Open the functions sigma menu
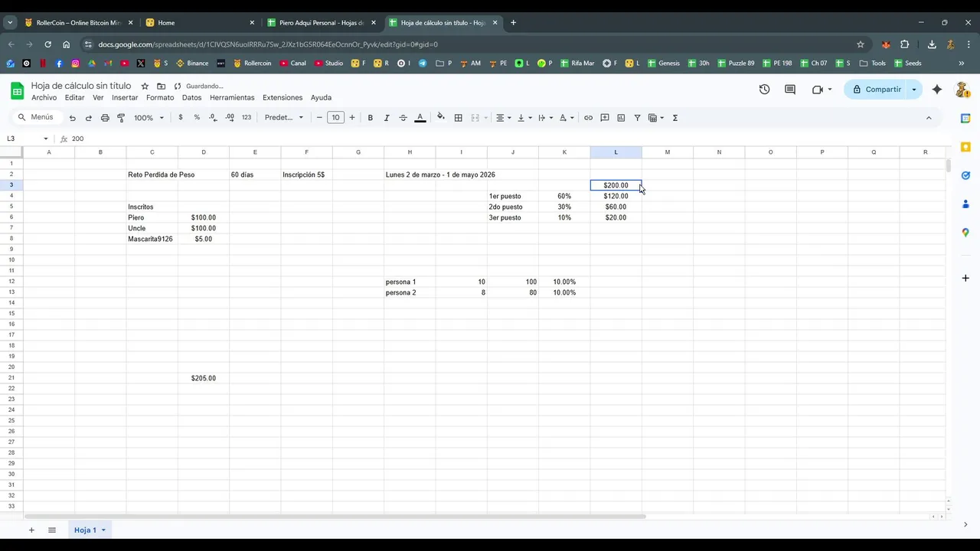980x551 pixels. point(675,118)
